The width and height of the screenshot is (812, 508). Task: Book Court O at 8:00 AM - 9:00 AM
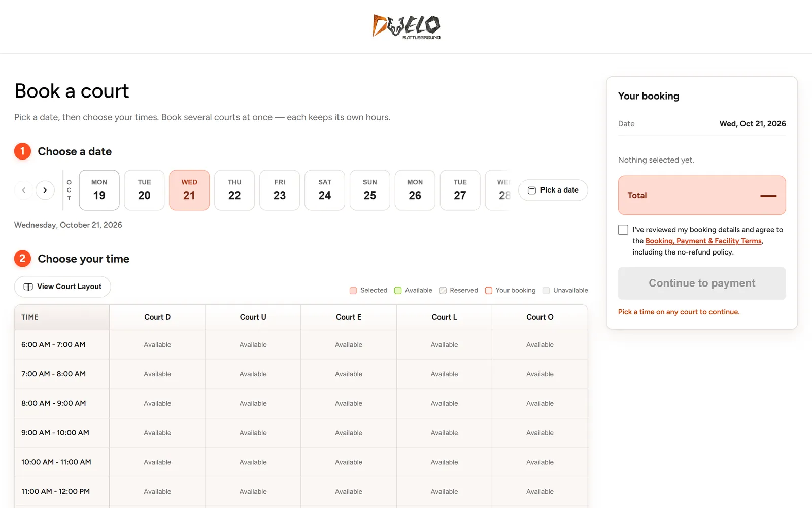(x=540, y=404)
